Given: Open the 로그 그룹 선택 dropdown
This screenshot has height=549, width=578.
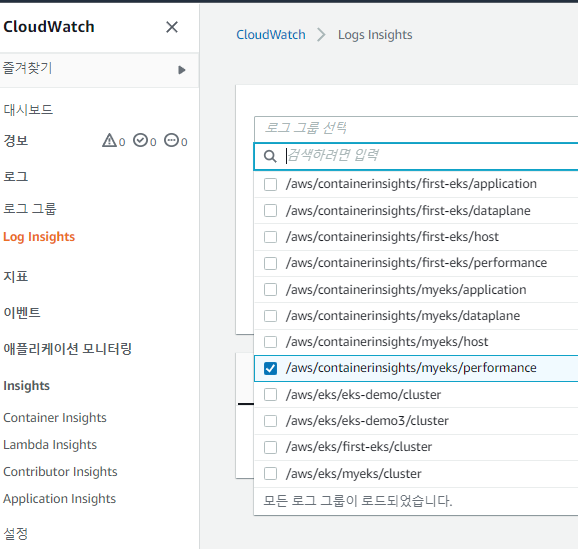Looking at the screenshot, I should [416, 129].
